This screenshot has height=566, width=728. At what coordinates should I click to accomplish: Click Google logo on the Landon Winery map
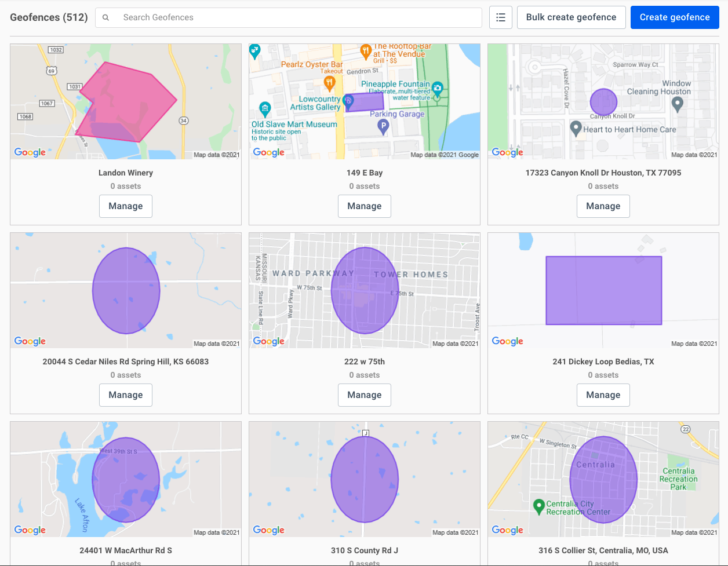pos(30,152)
